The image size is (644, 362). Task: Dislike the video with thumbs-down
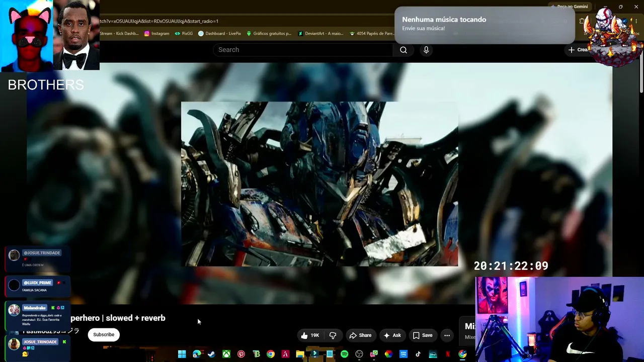(333, 335)
